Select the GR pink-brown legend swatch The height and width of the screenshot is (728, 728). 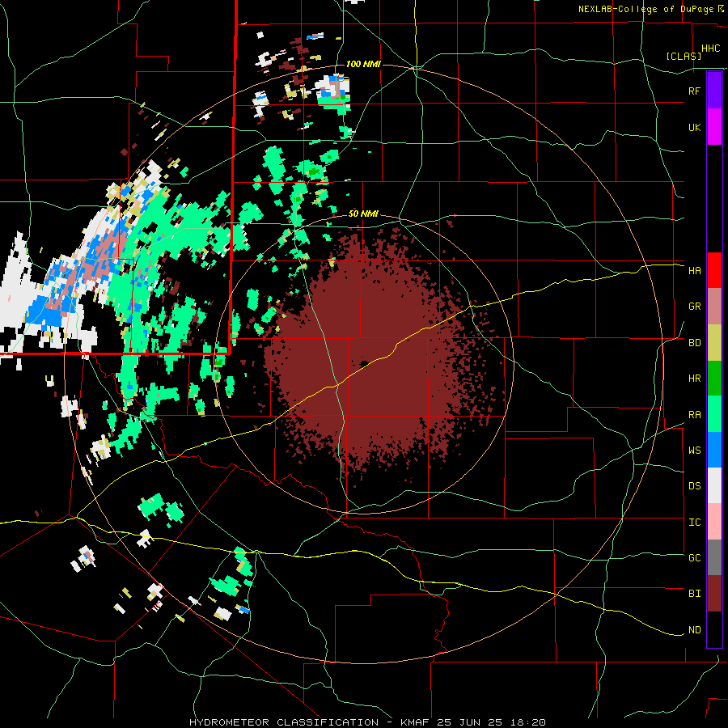(x=714, y=307)
